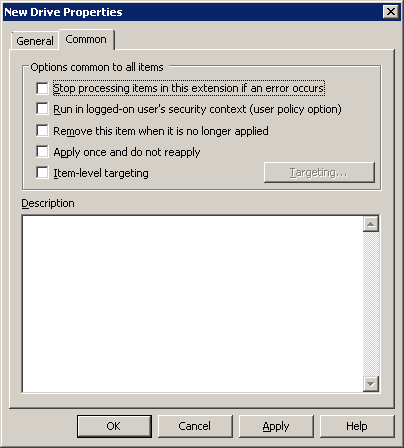The image size is (404, 448).
Task: Click the Targeting... button
Action: tap(319, 172)
